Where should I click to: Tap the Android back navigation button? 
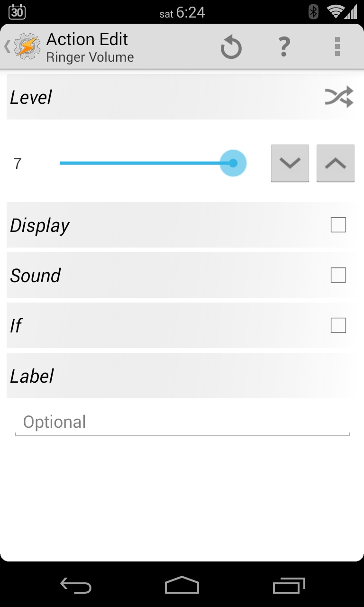click(76, 586)
